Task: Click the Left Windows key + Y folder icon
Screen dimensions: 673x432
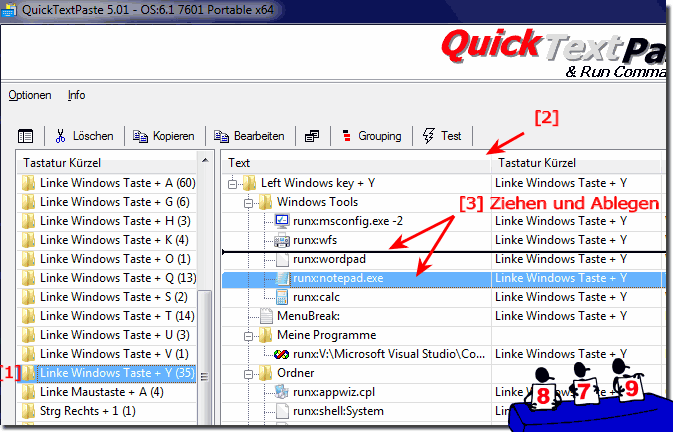Action: pos(249,183)
